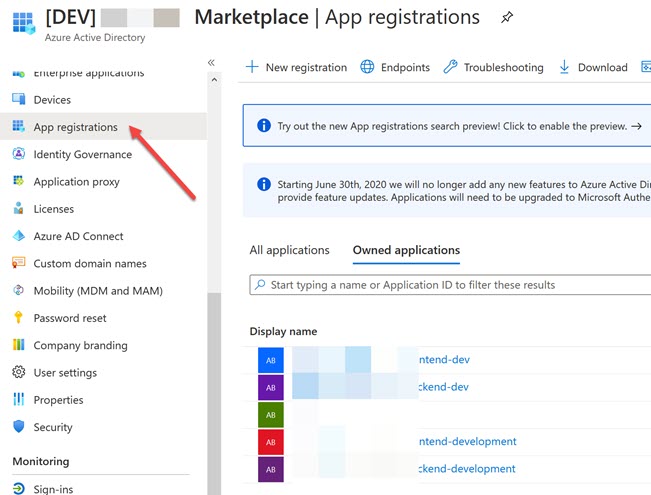
Task: Open Devices menu item
Action: click(52, 100)
